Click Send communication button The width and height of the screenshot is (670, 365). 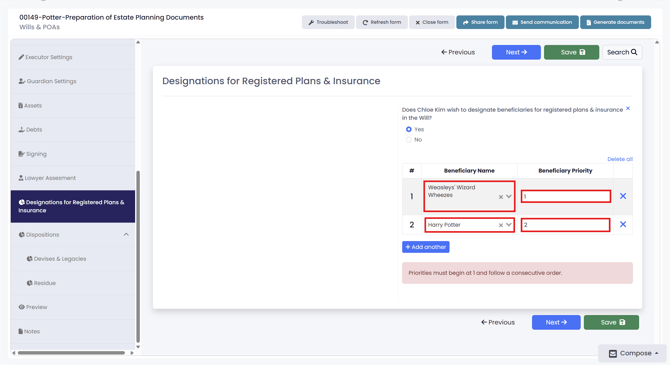tap(542, 22)
